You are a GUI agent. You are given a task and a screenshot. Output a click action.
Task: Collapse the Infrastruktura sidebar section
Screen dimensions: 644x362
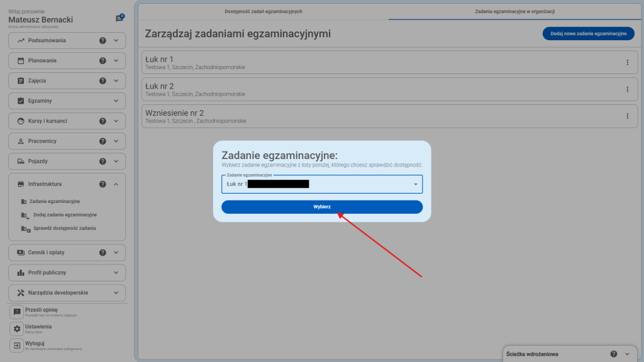[116, 184]
